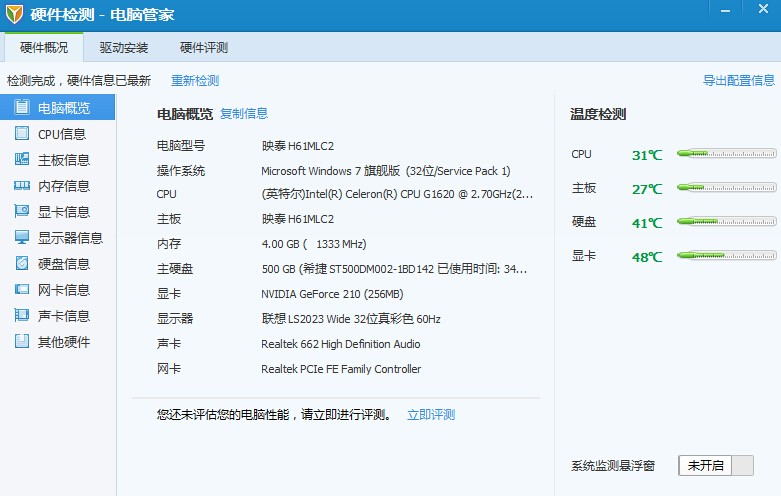Click the 硬盘 temperature gauge bar
Image resolution: width=781 pixels, height=496 pixels.
[726, 221]
